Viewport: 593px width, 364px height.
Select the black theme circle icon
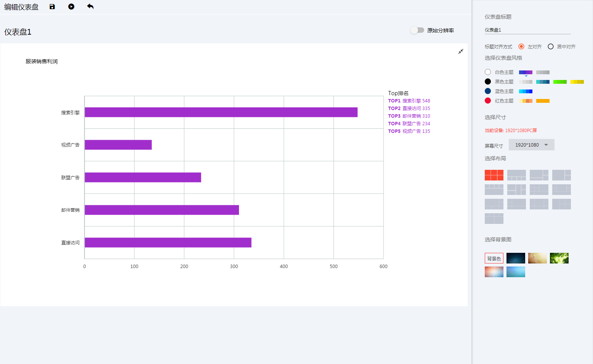[x=488, y=81]
